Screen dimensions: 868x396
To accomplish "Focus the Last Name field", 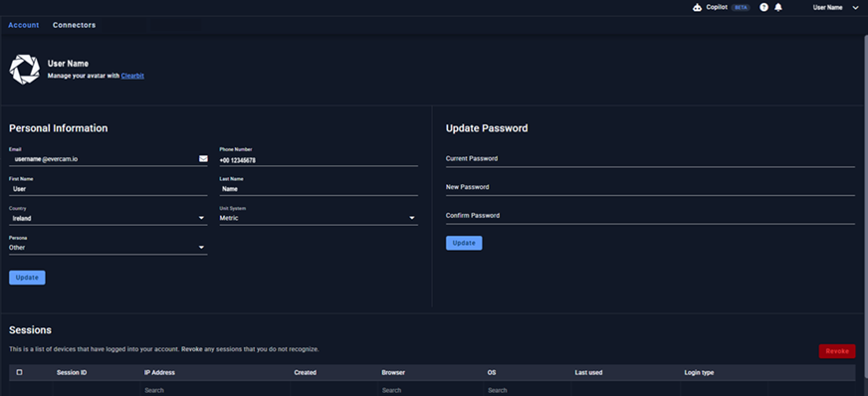I will coord(319,189).
